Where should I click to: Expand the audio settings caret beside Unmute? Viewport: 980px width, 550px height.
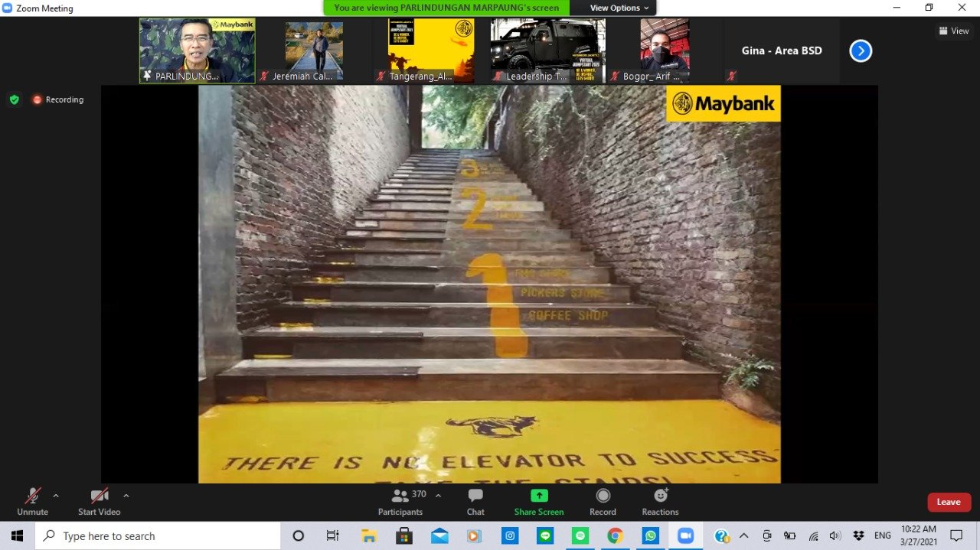point(56,496)
